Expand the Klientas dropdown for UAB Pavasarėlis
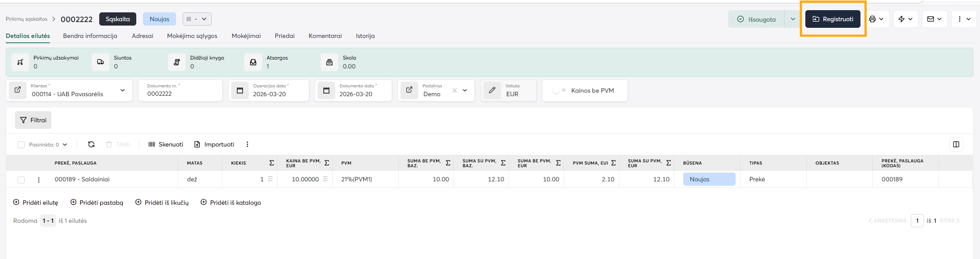 pyautogui.click(x=123, y=90)
